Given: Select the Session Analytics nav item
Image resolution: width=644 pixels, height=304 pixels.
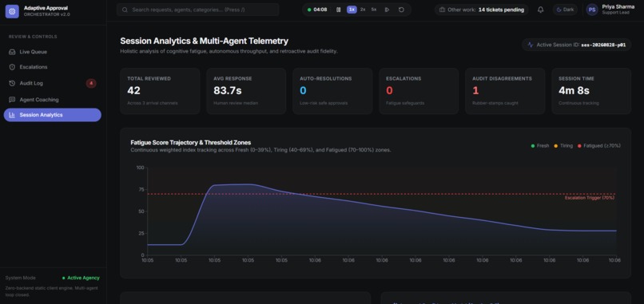Looking at the screenshot, I should 53,115.
